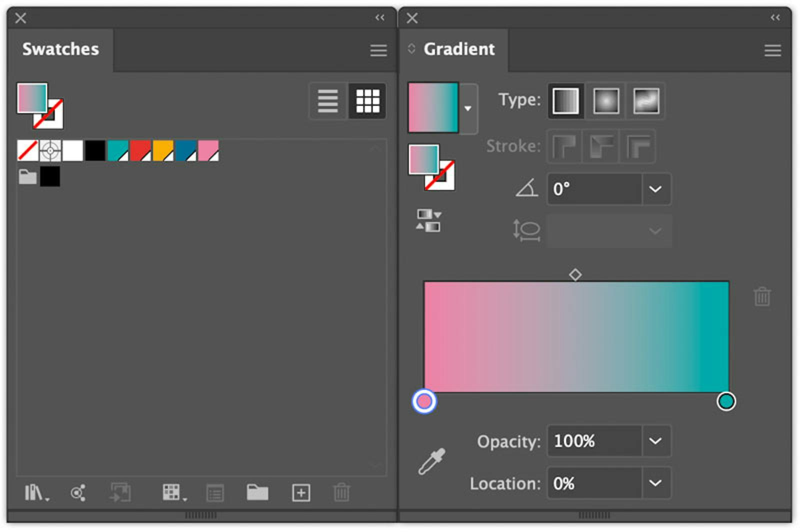Switch to the Gradient tab
800x532 pixels.
459,48
